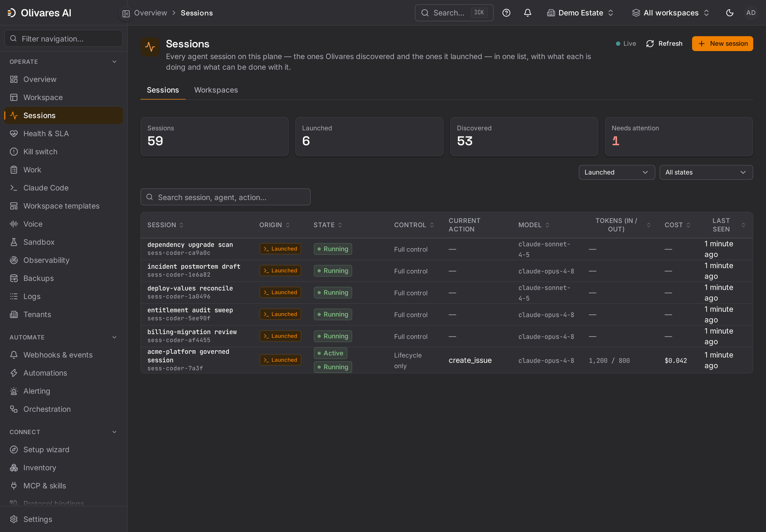
Task: Open the Inventory page
Action: [63, 468]
